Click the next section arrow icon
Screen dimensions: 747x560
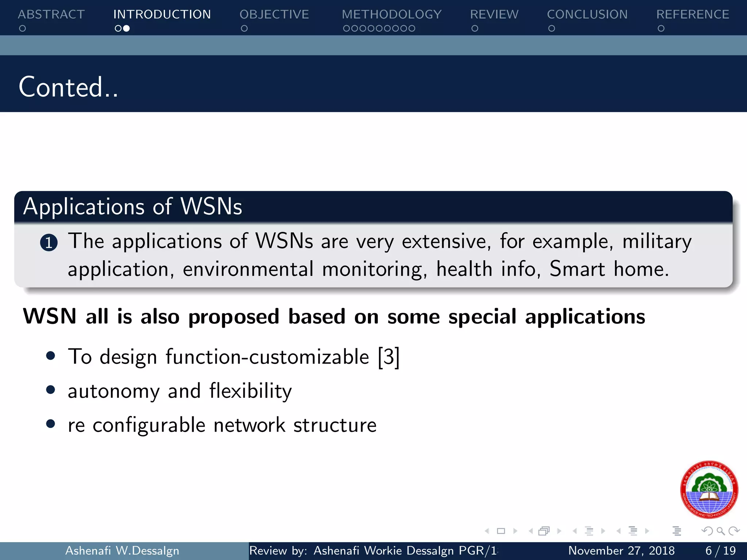tap(647, 531)
